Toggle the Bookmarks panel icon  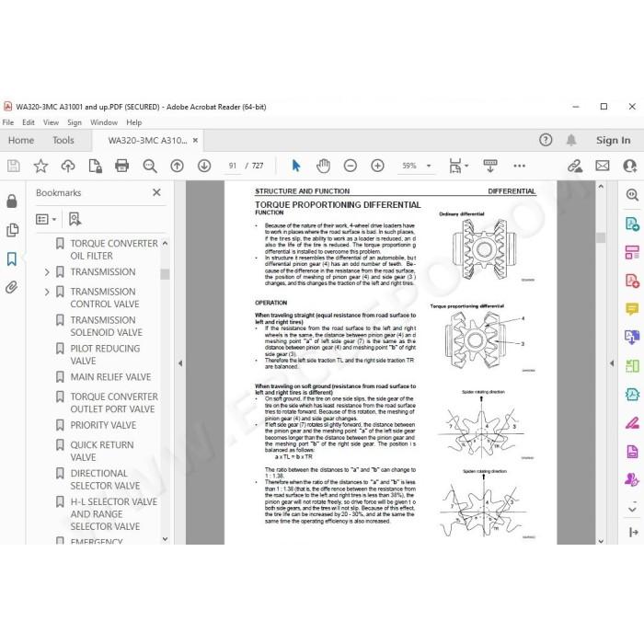pyautogui.click(x=12, y=259)
